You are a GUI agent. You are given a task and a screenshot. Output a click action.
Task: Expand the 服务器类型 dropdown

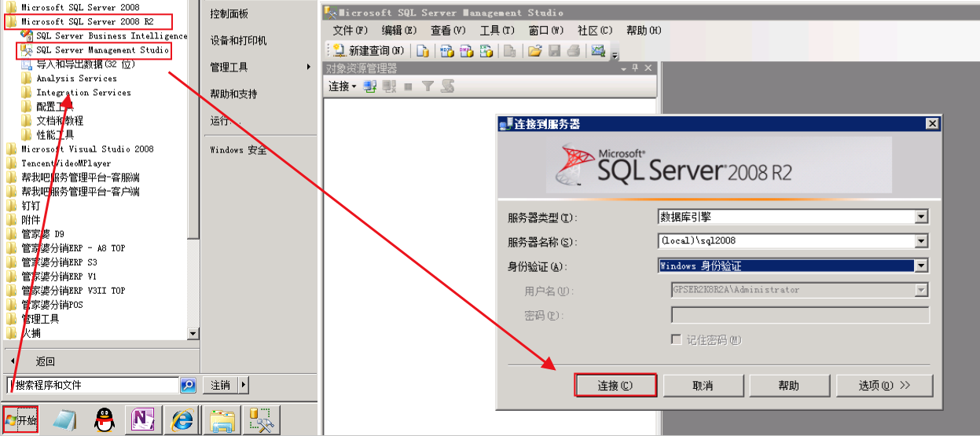[921, 218]
